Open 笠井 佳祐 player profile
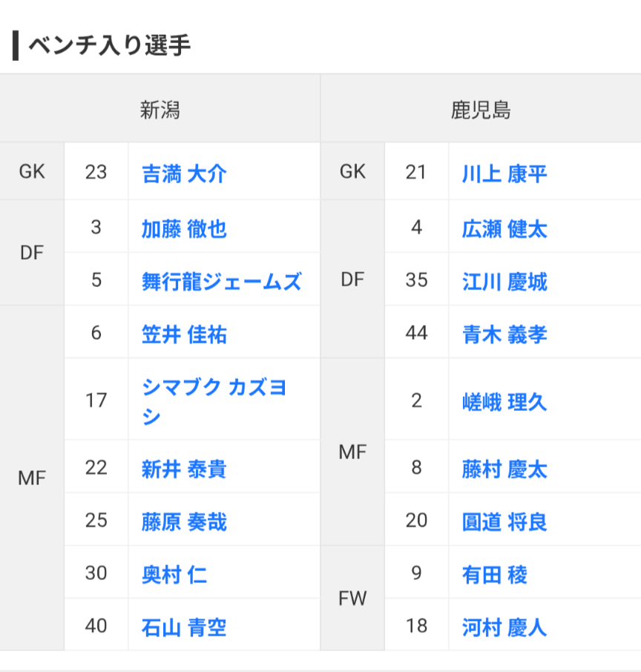Screen dimensions: 641x672 (184, 335)
